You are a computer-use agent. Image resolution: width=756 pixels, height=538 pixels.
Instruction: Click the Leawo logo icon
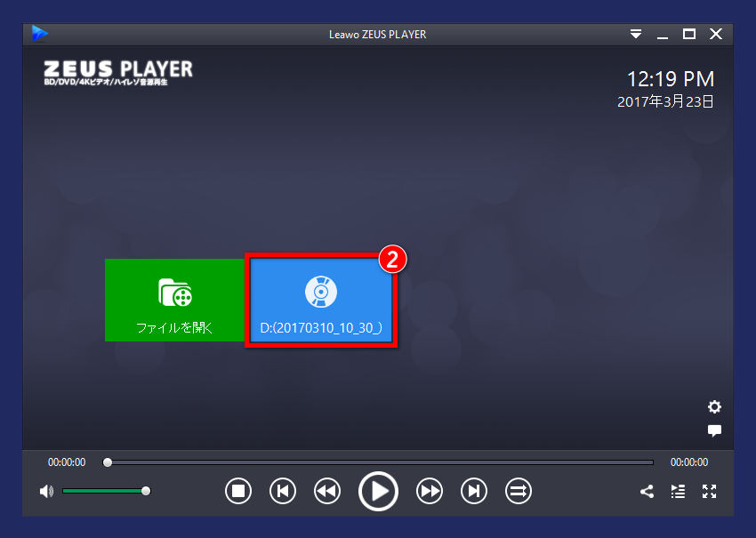[x=40, y=33]
